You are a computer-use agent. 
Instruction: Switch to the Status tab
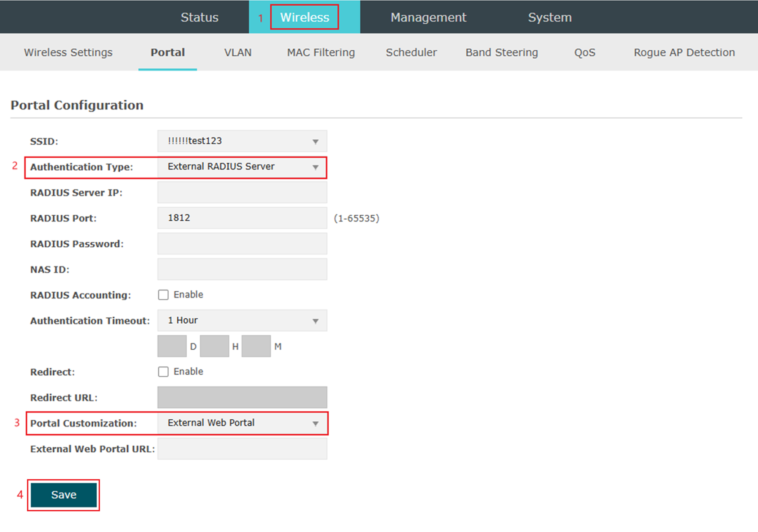[200, 17]
